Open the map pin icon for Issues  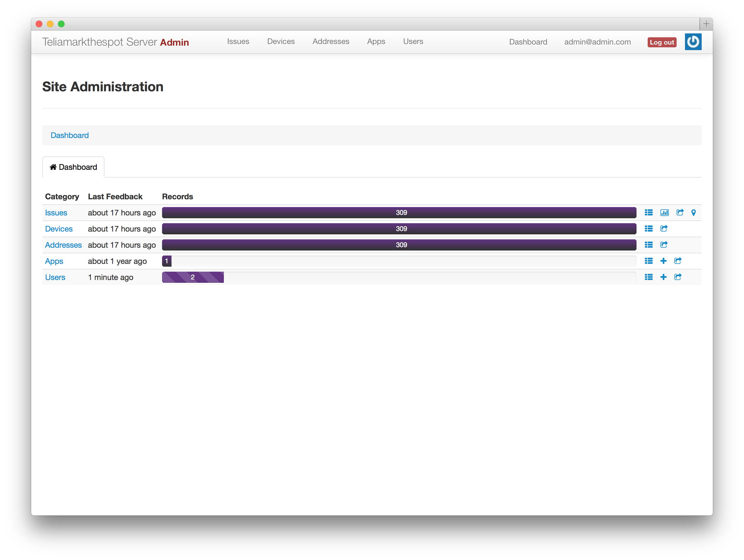694,212
